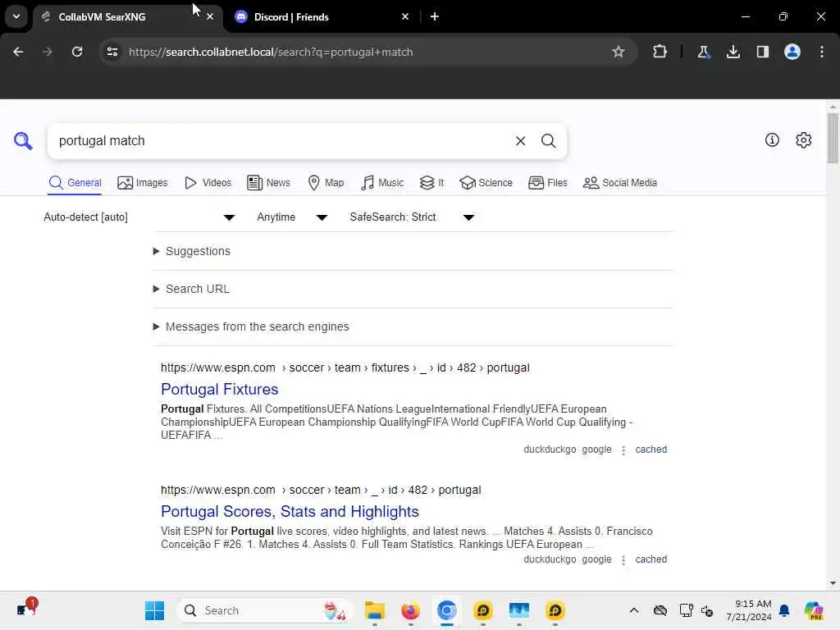Open the Windows Start menu
The image size is (840, 630).
(154, 610)
